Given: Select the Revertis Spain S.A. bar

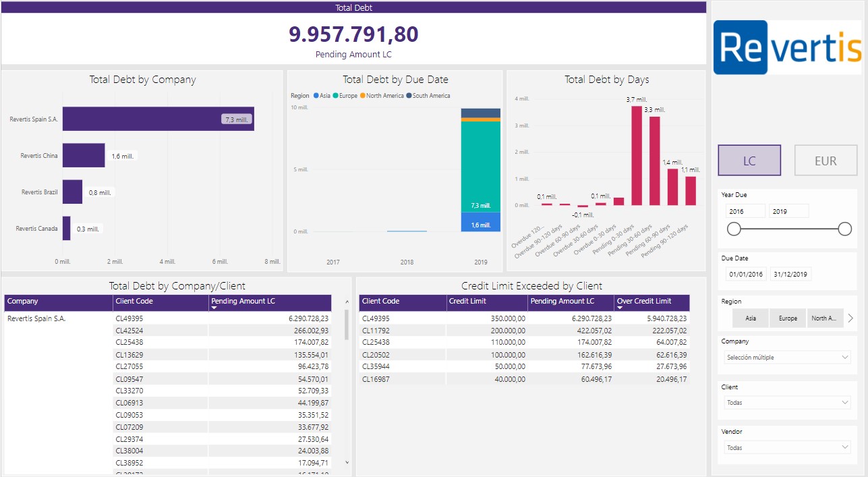Looking at the screenshot, I should 158,119.
